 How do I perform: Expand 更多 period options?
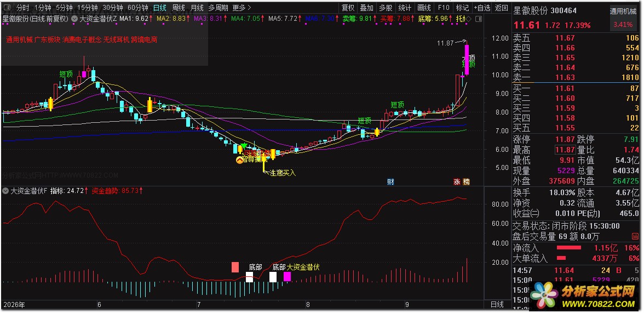(x=242, y=8)
